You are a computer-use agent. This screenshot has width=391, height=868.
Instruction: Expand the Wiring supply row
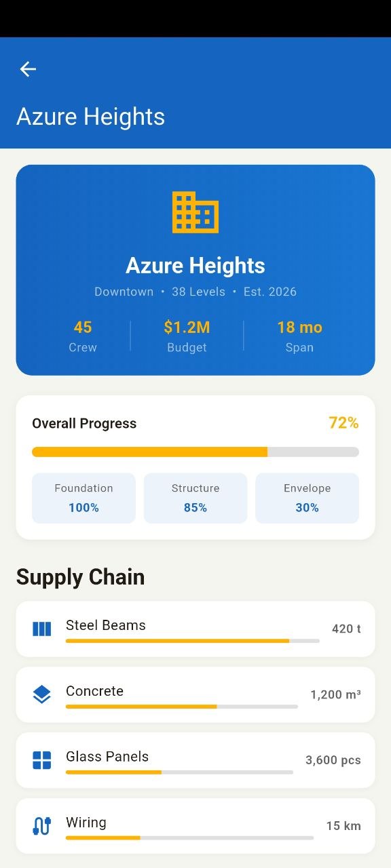195,826
